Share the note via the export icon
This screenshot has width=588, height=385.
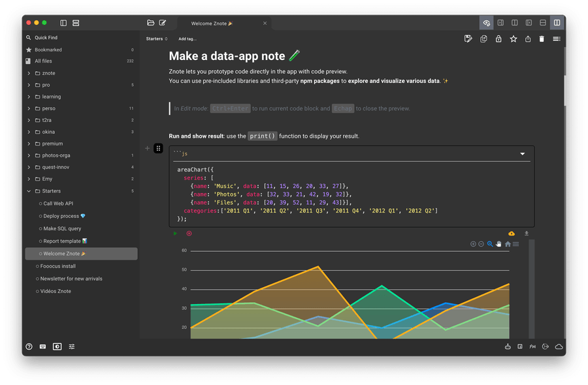pos(528,39)
